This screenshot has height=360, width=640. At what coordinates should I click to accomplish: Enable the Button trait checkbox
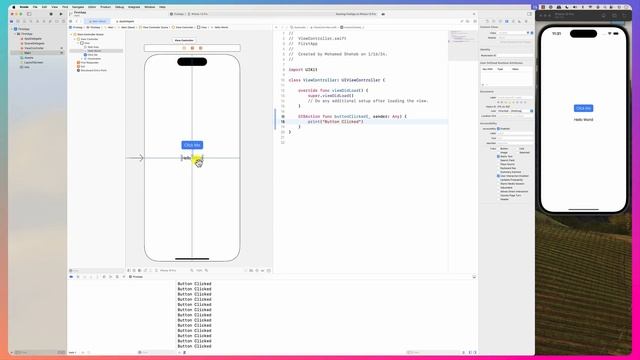click(x=498, y=149)
